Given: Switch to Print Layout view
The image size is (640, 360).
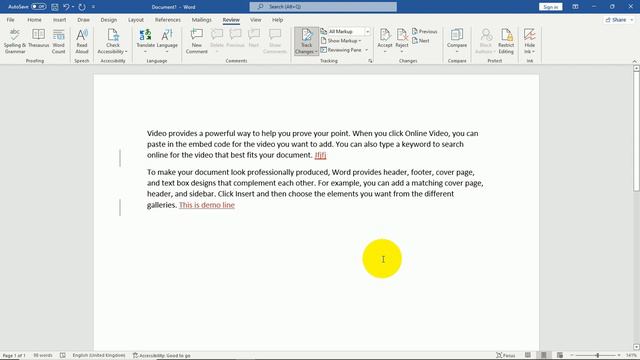Looking at the screenshot, I should pyautogui.click(x=544, y=356).
